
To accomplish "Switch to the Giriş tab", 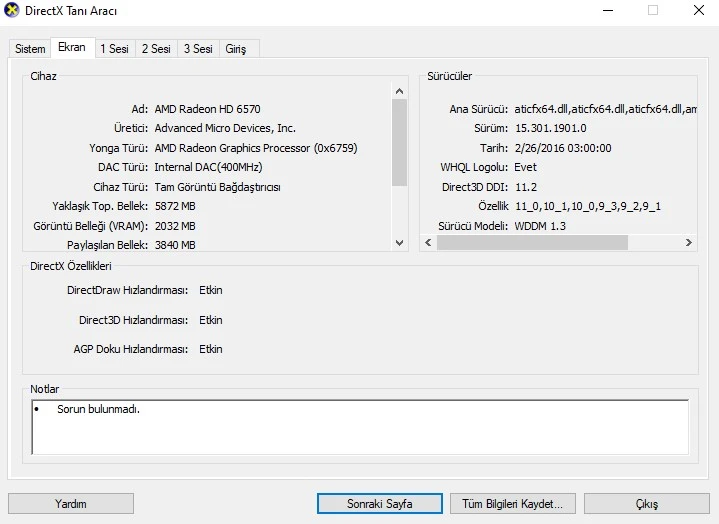I will [236, 49].
